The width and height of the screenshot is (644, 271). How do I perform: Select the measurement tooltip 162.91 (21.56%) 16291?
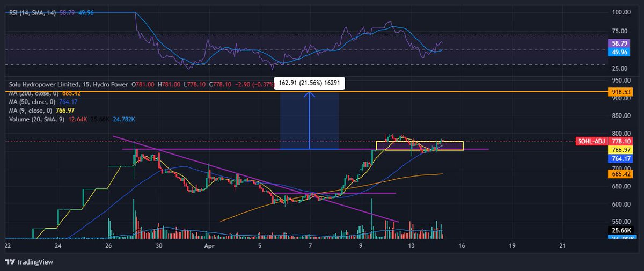310,83
